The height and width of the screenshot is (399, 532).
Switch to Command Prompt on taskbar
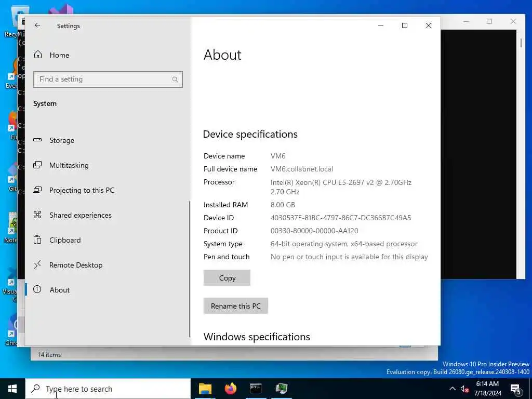click(256, 389)
